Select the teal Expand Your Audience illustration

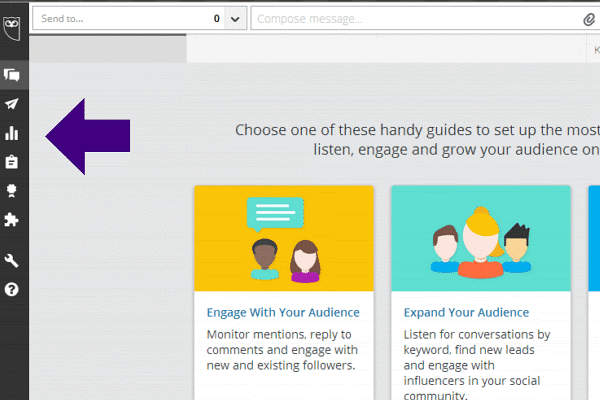tap(481, 238)
